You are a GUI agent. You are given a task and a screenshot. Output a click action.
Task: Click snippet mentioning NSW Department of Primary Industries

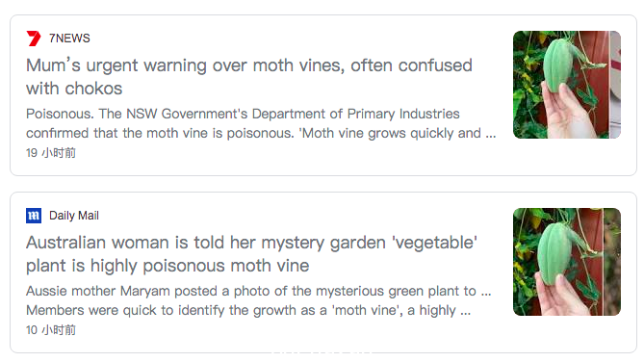(261, 123)
